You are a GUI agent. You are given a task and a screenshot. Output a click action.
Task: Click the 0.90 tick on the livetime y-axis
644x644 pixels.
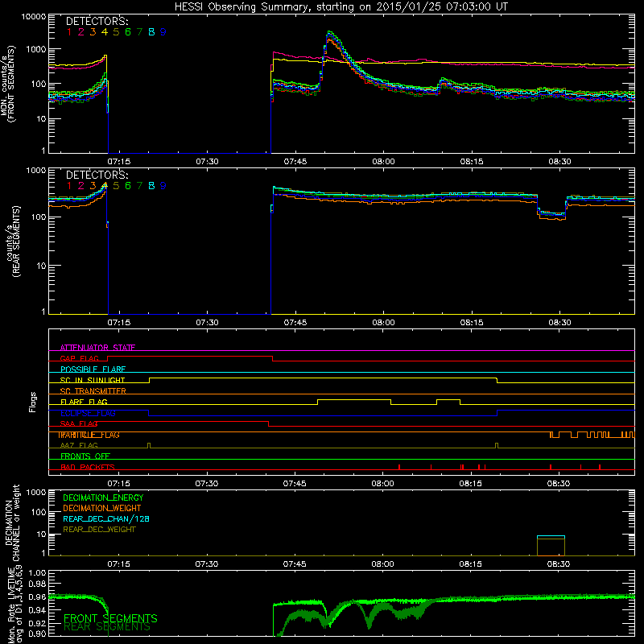coord(37,634)
